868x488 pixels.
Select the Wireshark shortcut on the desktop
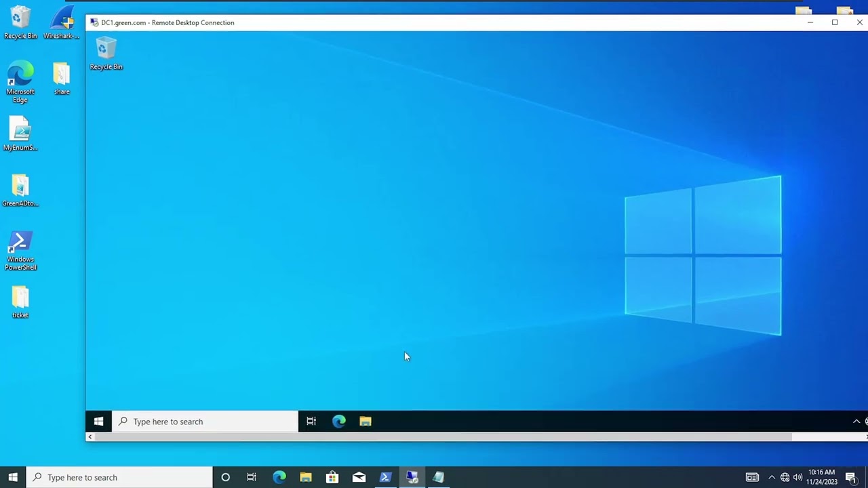pyautogui.click(x=62, y=23)
